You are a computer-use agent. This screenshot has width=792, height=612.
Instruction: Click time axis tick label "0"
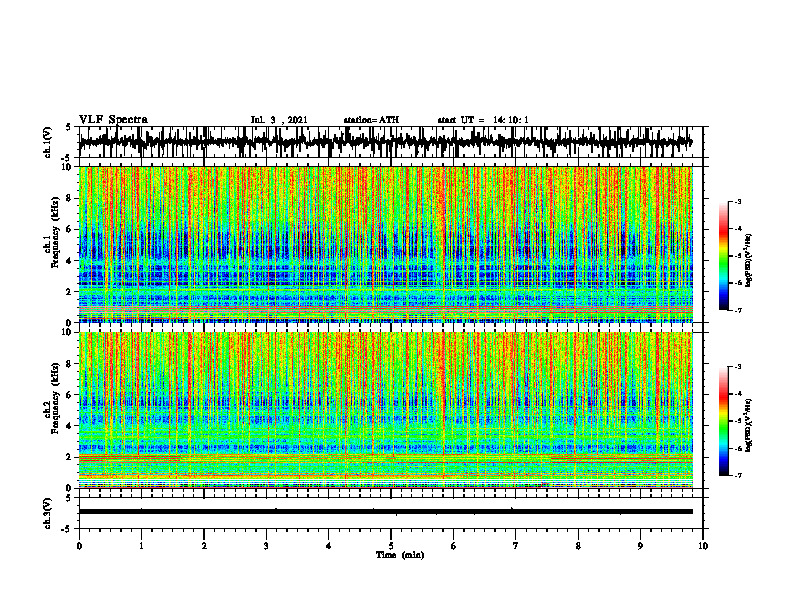click(79, 546)
